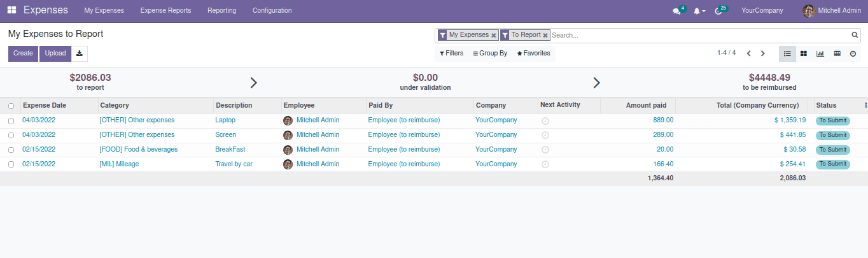Click the Create button
The image size is (868, 258).
coord(23,54)
